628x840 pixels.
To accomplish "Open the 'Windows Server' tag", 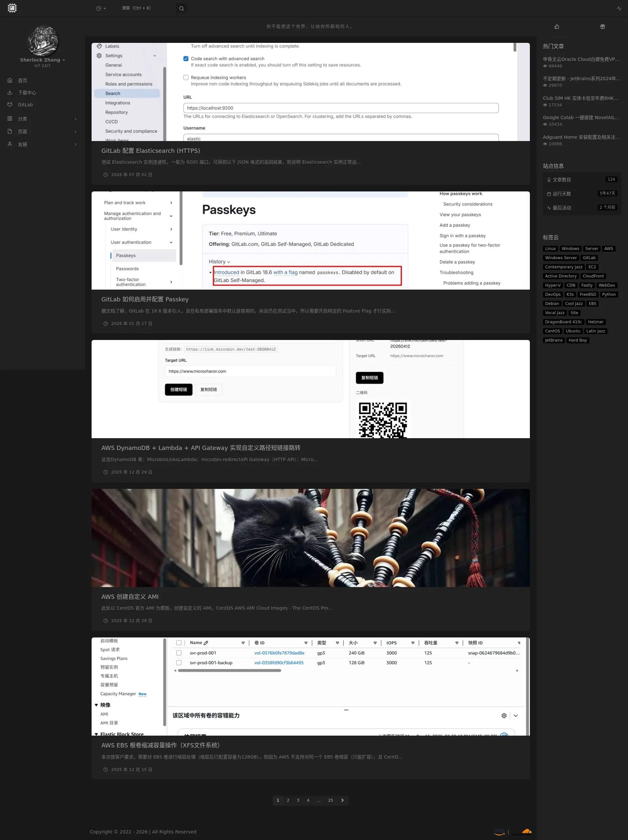I will (561, 258).
